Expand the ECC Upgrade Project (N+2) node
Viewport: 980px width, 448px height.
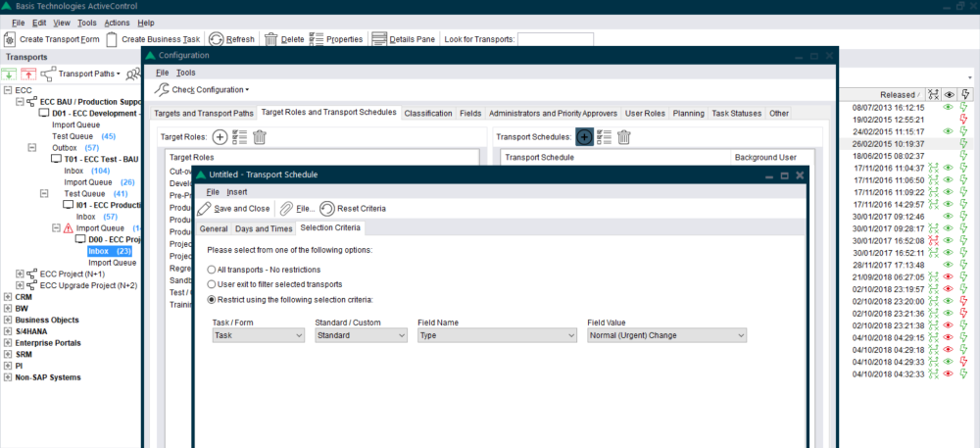20,285
